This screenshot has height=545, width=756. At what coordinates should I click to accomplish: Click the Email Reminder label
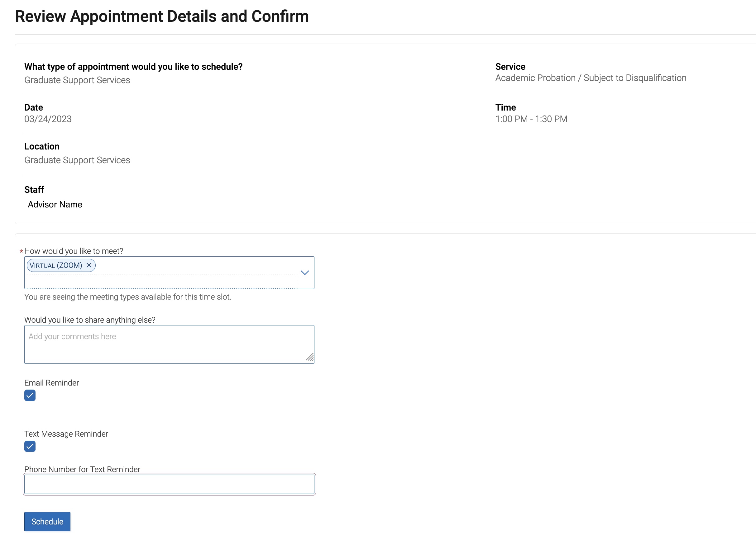pos(52,383)
